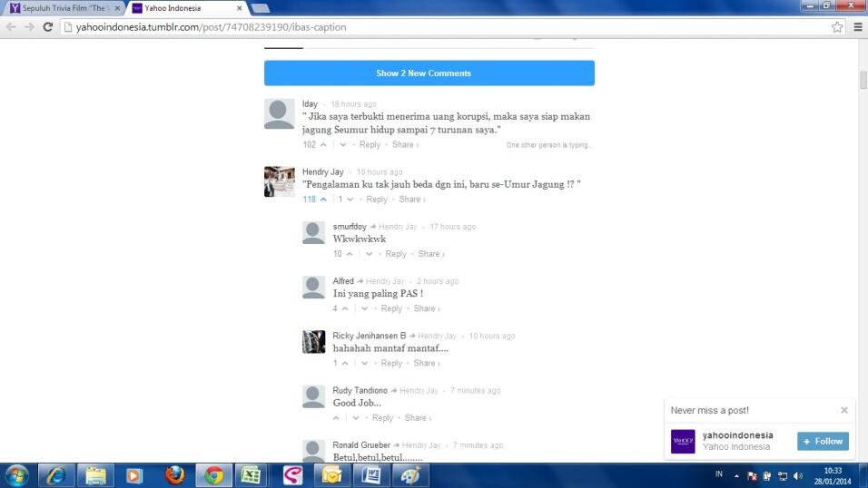
Task: Downvote Hendry Jay's comment
Action: click(x=350, y=200)
